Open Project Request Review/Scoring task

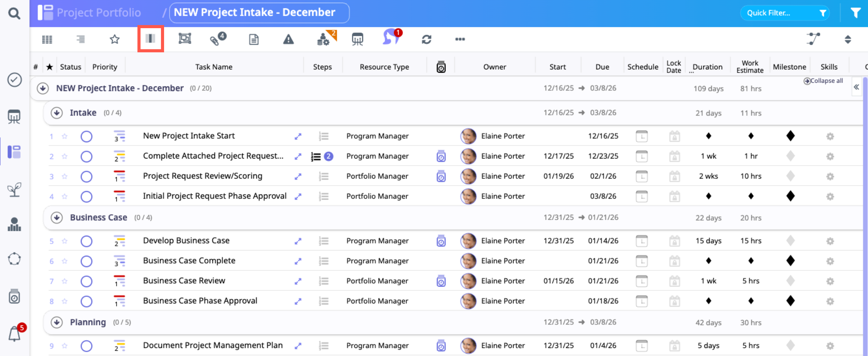[202, 176]
